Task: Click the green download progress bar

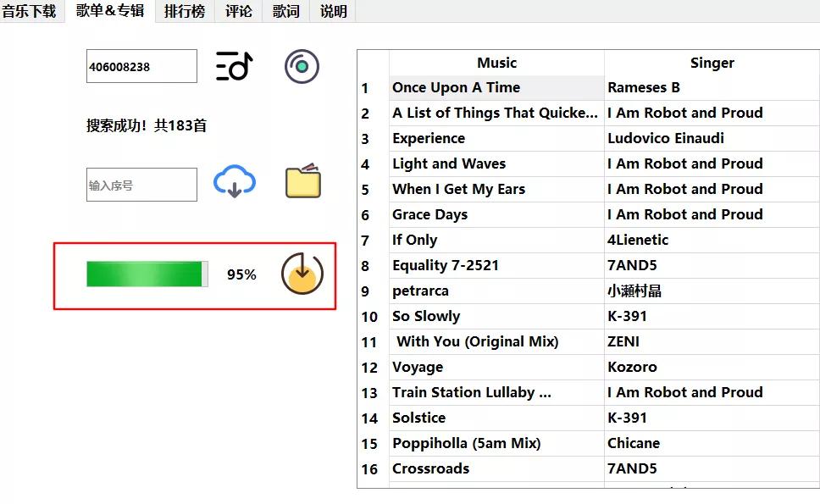Action: click(x=147, y=274)
